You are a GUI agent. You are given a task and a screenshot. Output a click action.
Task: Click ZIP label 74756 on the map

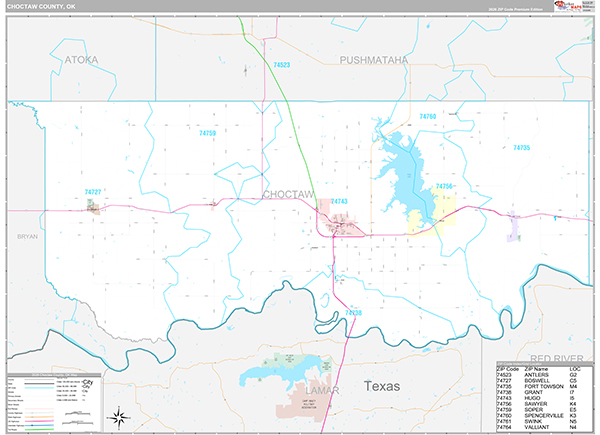pyautogui.click(x=444, y=186)
